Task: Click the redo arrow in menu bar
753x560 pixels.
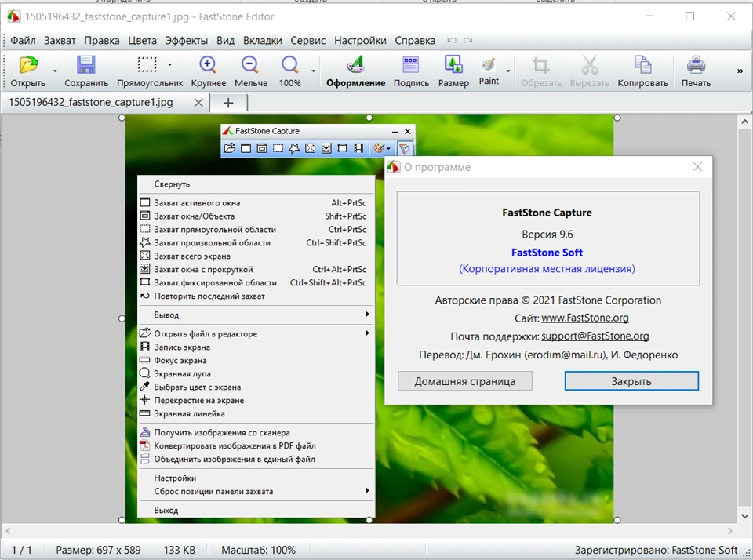Action: 467,40
